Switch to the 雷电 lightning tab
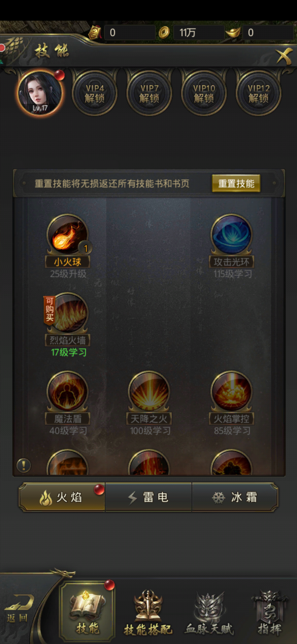The height and width of the screenshot is (644, 297). pyautogui.click(x=148, y=497)
